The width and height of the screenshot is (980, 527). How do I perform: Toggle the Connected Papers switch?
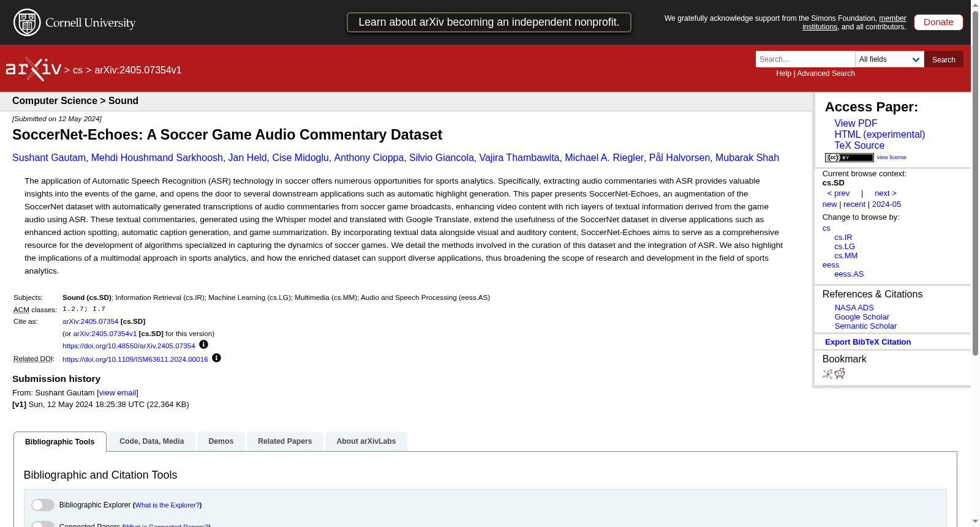(43, 525)
